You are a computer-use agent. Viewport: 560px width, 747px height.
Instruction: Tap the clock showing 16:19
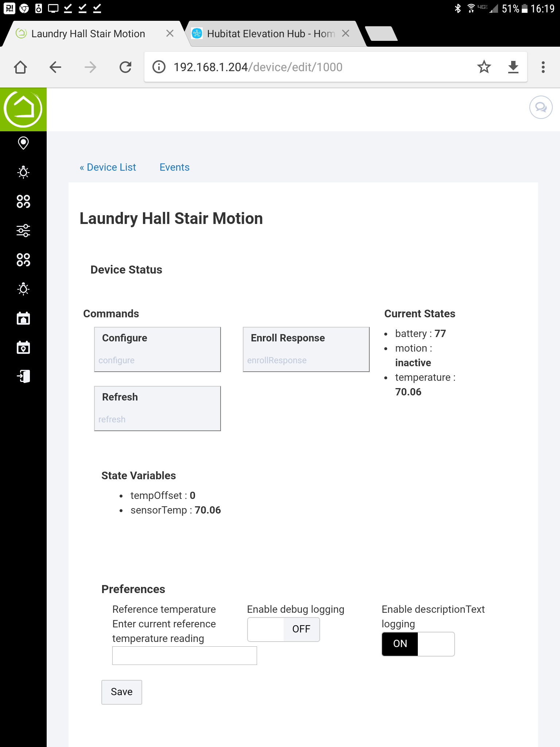click(542, 8)
